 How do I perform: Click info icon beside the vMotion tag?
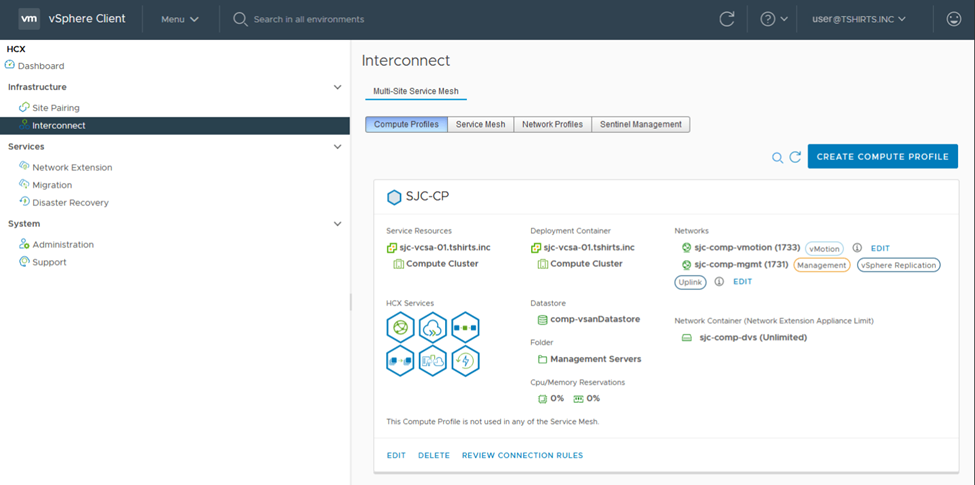tap(857, 248)
